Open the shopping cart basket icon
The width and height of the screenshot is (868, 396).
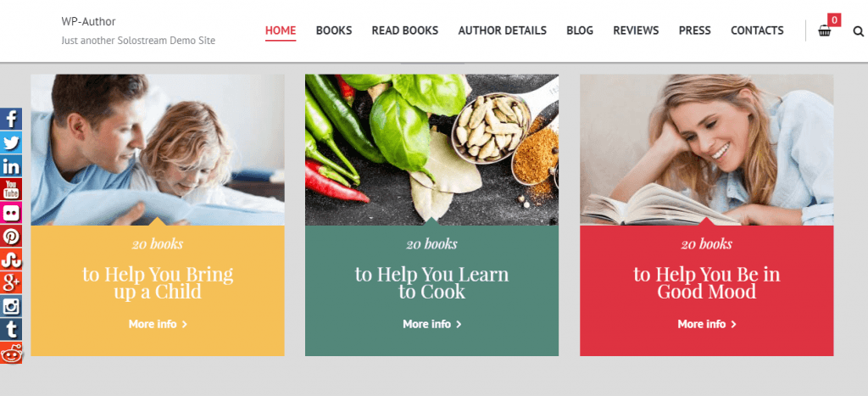point(825,31)
